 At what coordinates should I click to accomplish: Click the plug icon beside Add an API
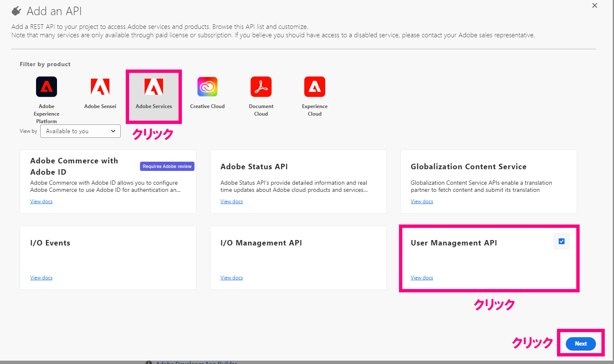point(16,11)
